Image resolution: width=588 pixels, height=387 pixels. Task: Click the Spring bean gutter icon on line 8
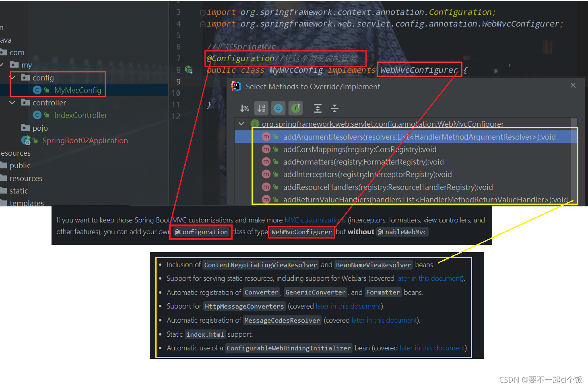189,70
